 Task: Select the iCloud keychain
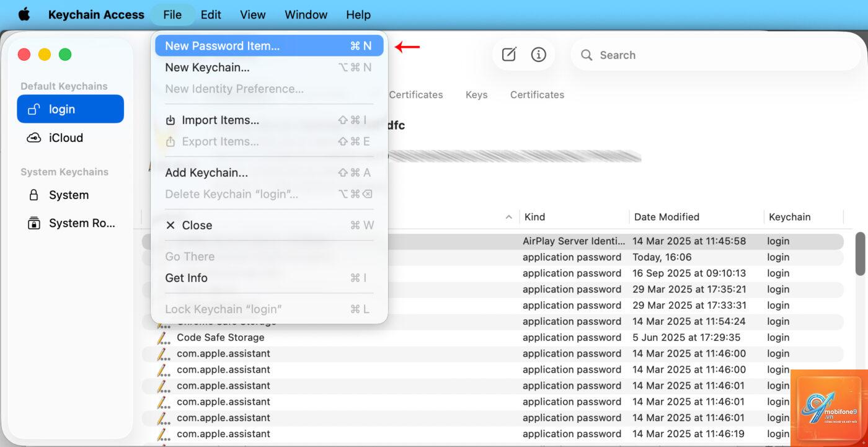[x=70, y=138]
